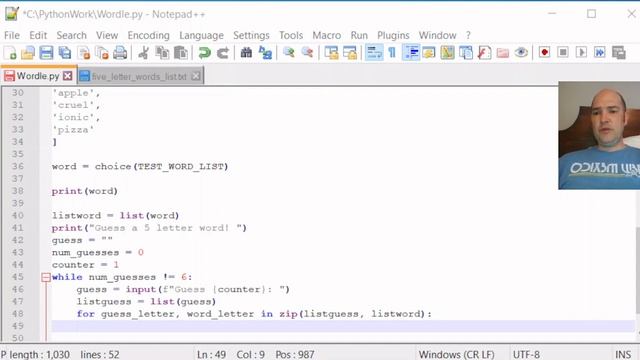This screenshot has height=360, width=640.
Task: Create a new file with the New icon
Action: [10, 53]
